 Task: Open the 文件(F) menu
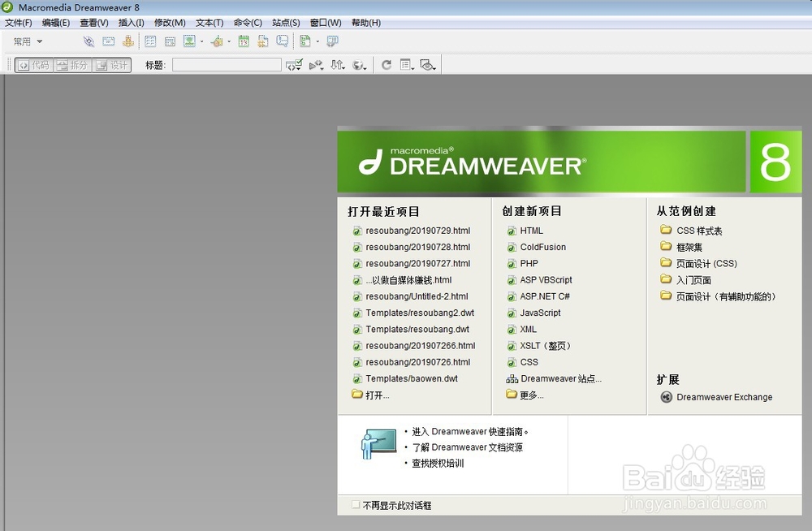pyautogui.click(x=18, y=23)
